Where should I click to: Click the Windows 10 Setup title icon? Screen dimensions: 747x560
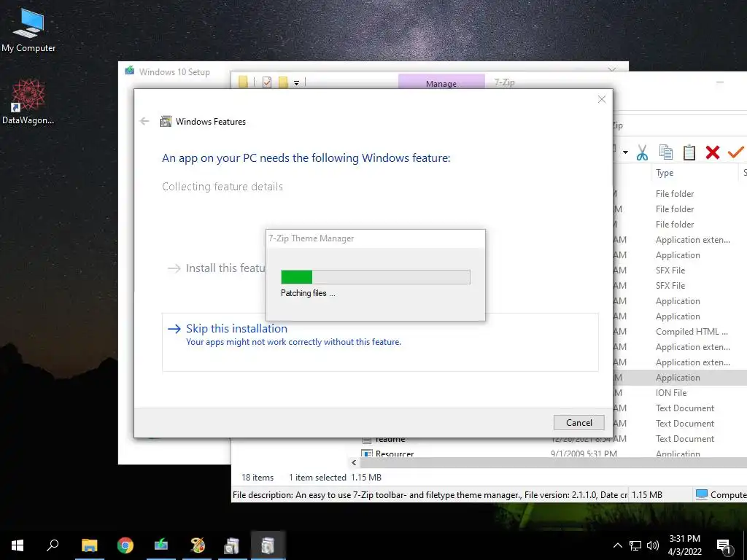[129, 71]
